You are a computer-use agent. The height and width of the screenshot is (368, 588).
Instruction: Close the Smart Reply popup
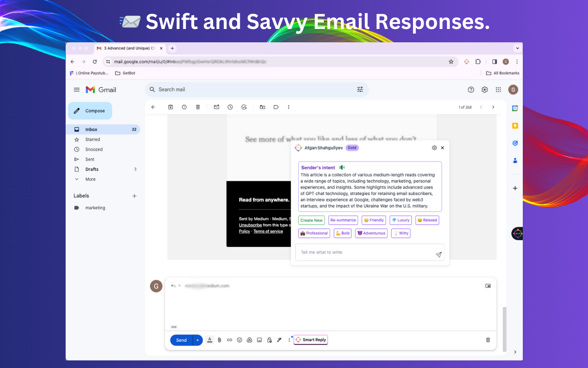point(442,148)
